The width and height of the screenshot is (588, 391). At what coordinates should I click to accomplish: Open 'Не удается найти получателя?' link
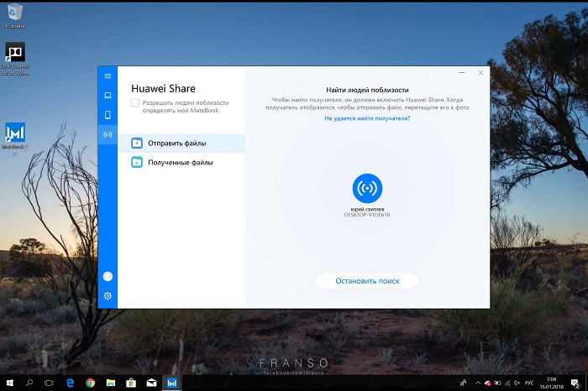coord(367,118)
